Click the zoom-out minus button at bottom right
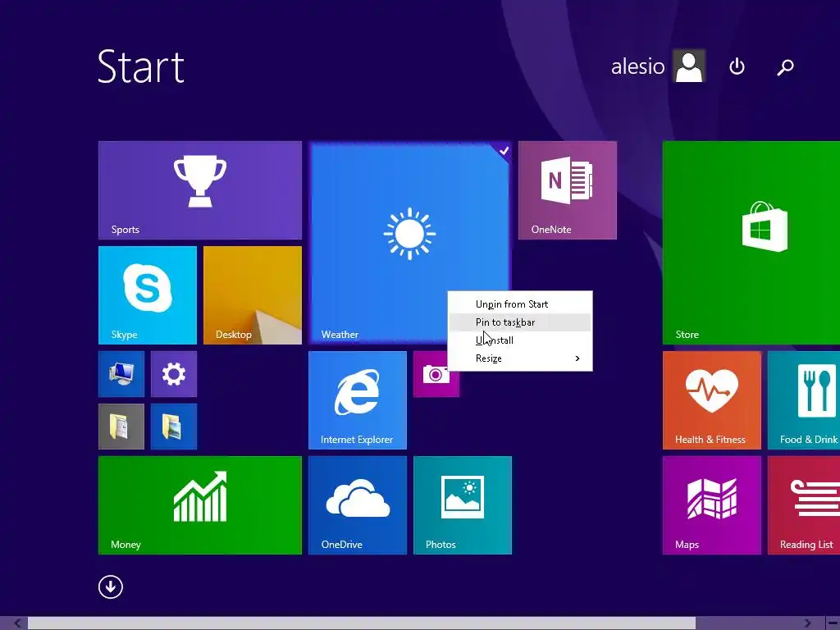Screen dimensions: 840x630 833,623
